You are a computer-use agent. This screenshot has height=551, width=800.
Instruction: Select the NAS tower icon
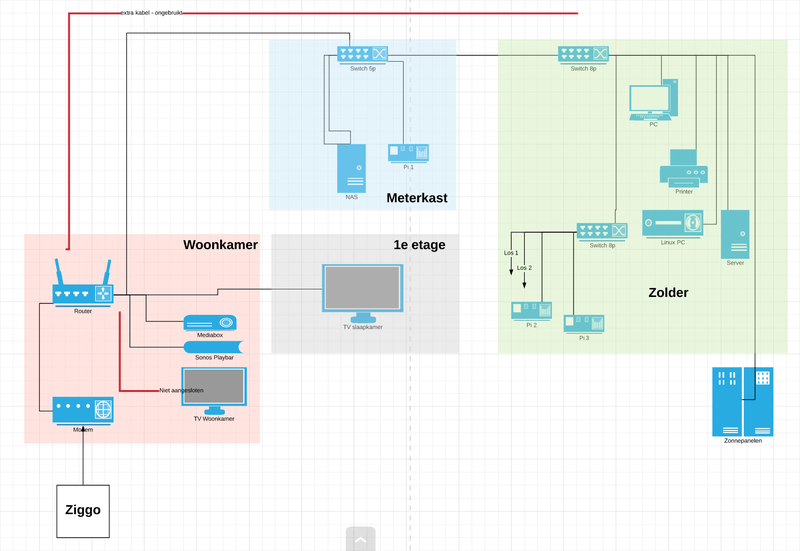click(352, 168)
